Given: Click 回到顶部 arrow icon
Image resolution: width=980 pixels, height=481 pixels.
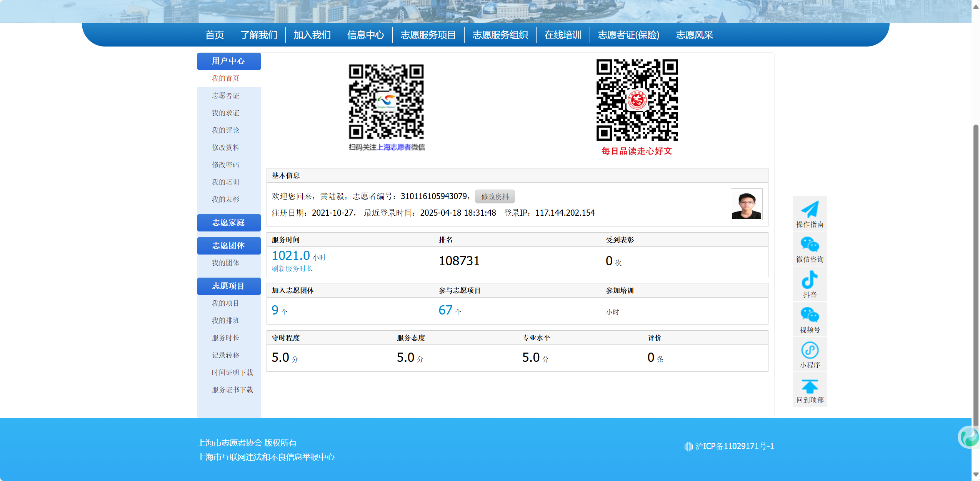Looking at the screenshot, I should pos(810,386).
